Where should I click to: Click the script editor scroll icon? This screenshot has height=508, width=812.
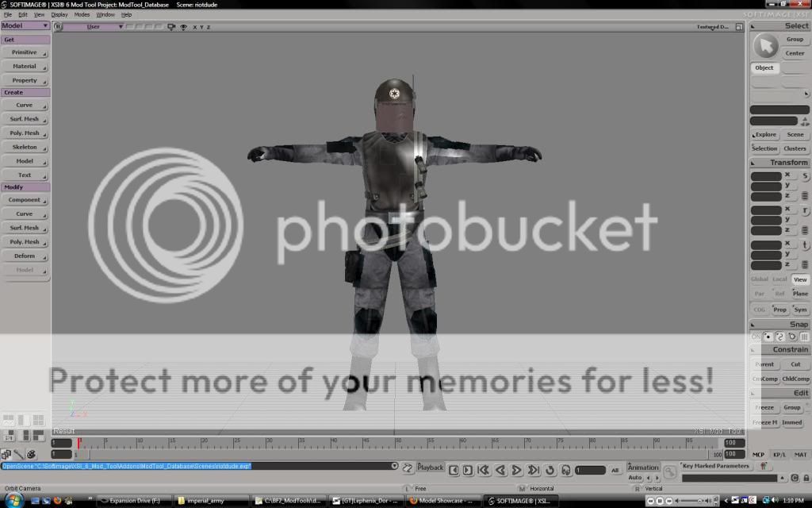408,468
